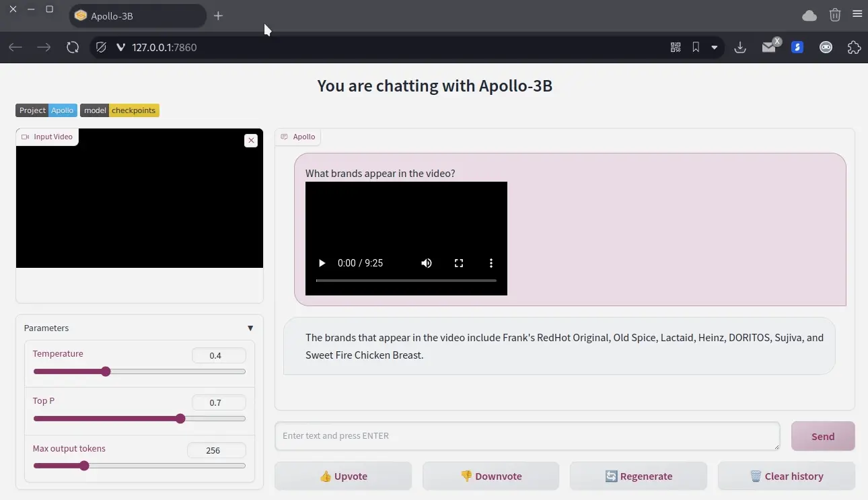Click the Top P value box 0.7
The height and width of the screenshot is (500, 868).
(219, 402)
